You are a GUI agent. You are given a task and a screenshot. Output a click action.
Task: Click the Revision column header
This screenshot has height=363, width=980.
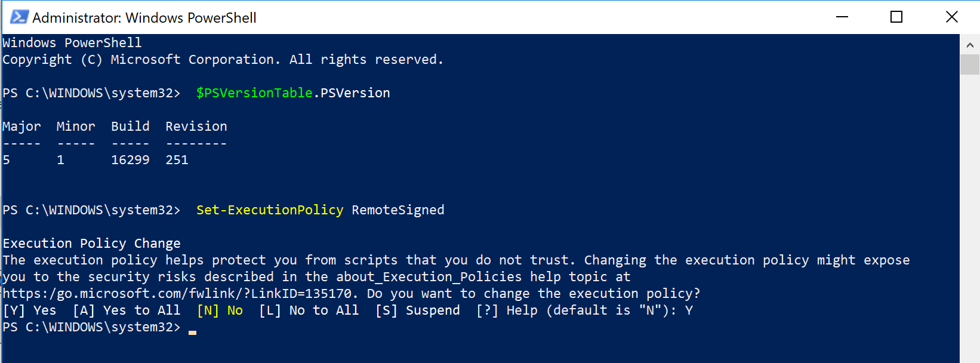pos(196,127)
